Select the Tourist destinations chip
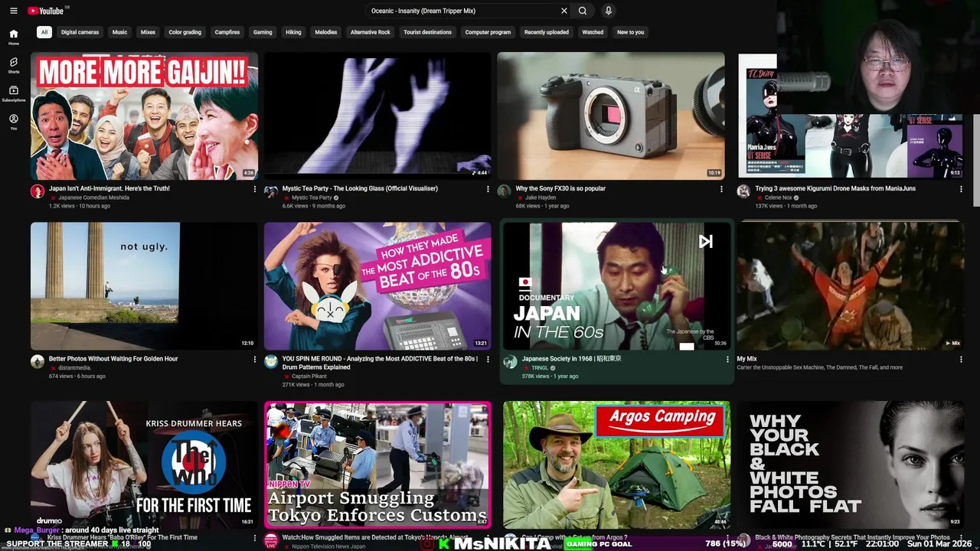Screen dimensions: 980x551 (x=427, y=32)
